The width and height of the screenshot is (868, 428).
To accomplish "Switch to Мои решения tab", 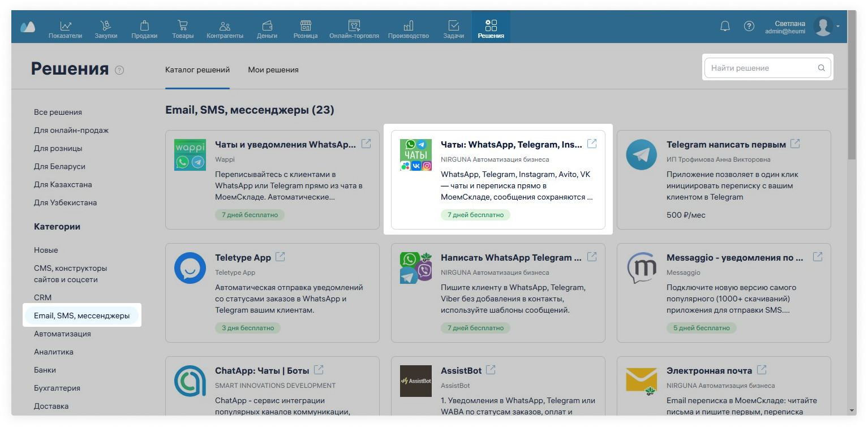I will pos(273,70).
